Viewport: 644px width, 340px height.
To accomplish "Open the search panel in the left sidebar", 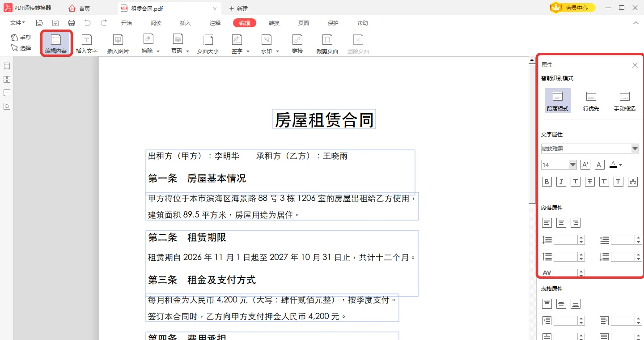I will pyautogui.click(x=7, y=106).
